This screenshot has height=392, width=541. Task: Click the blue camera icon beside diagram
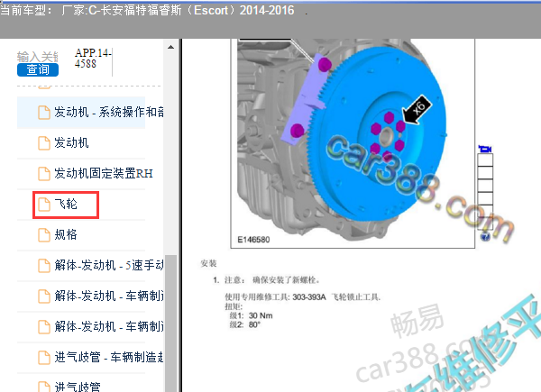(485, 149)
